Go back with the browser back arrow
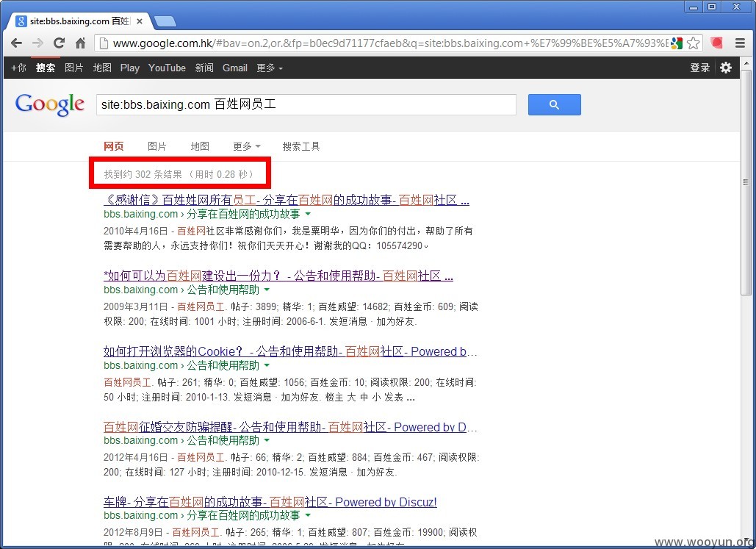This screenshot has height=549, width=756. [16, 43]
